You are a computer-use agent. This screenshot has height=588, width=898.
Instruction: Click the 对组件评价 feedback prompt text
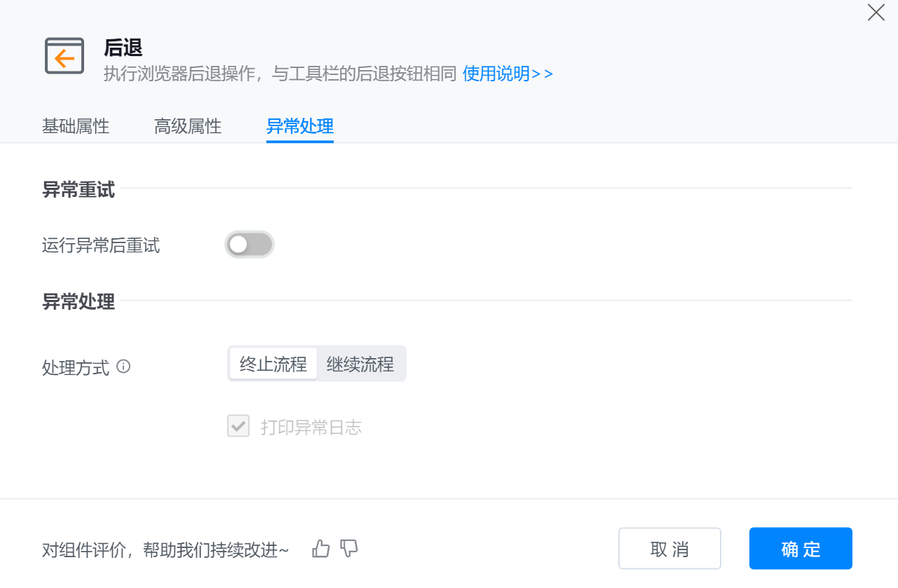coord(165,550)
